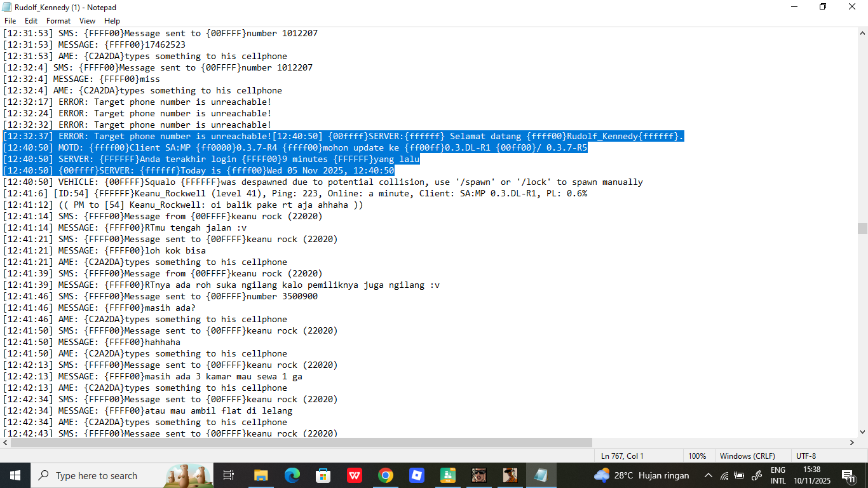Screen dimensions: 868x488
Task: Switch input language ENG INTL
Action: tap(778, 475)
